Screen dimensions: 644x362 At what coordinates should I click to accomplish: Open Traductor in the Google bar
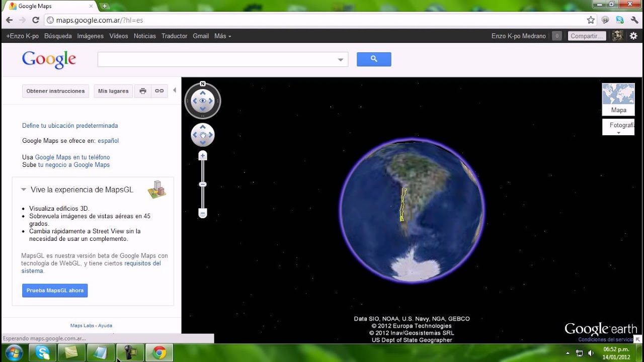click(x=174, y=36)
